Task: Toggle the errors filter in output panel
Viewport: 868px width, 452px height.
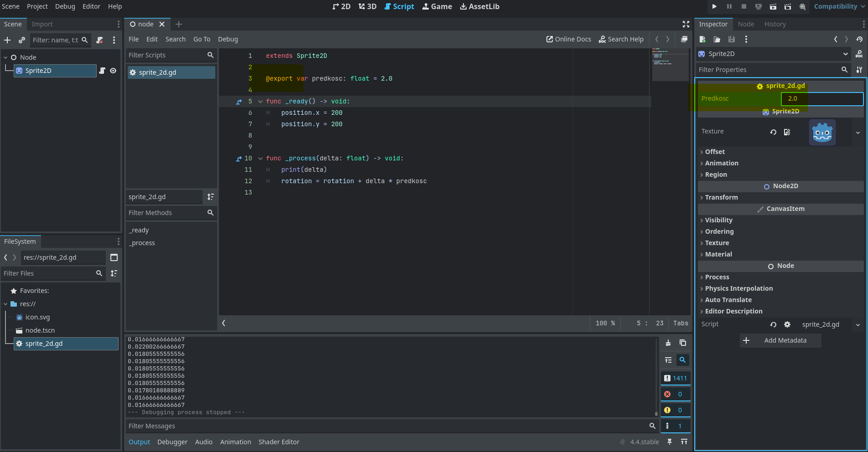Action: pyautogui.click(x=675, y=394)
